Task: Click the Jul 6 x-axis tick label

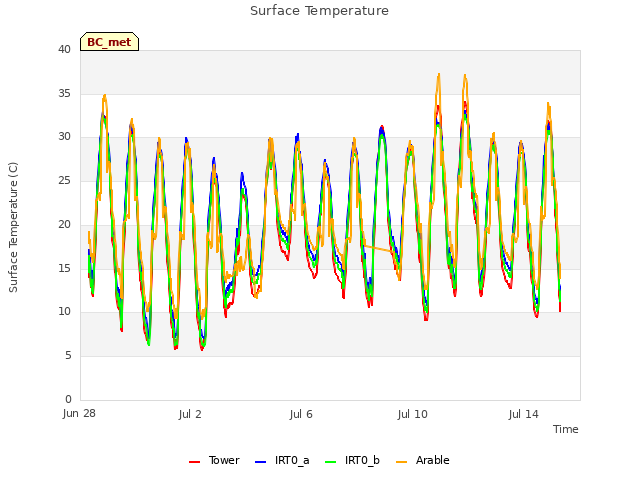Action: click(301, 414)
